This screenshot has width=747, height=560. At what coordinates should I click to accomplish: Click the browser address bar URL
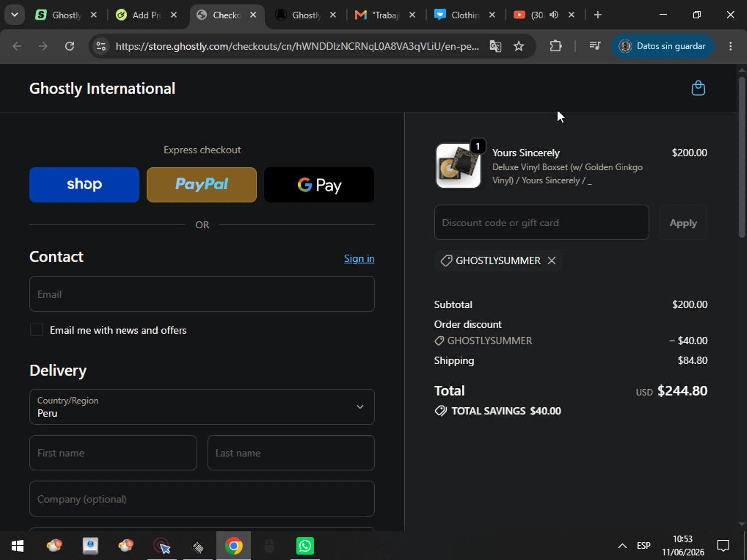coord(297,46)
